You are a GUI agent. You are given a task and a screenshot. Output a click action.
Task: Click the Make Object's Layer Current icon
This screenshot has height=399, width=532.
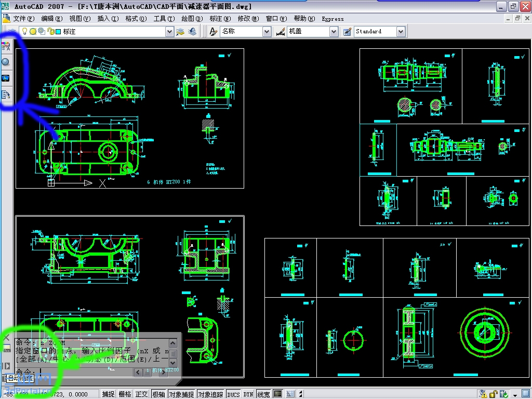pos(180,31)
